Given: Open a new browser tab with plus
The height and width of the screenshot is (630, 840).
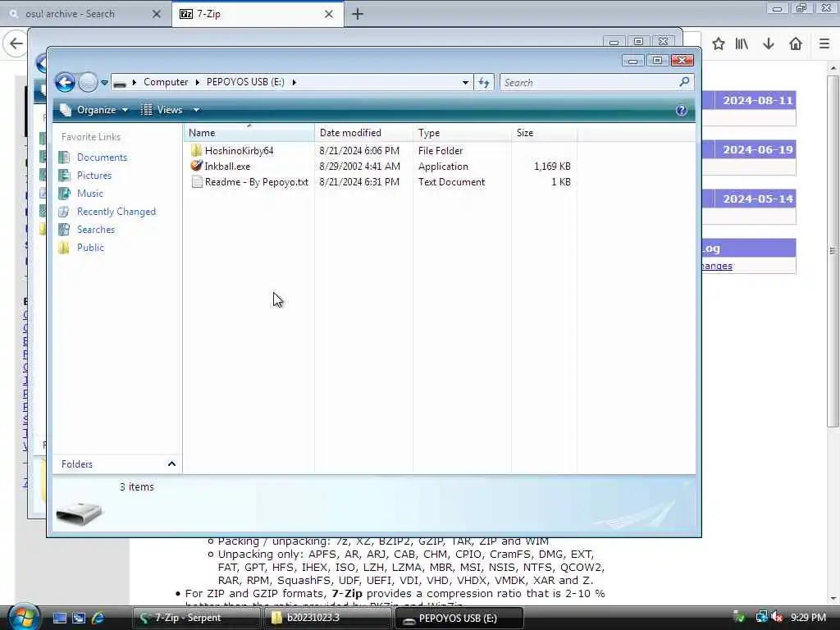Looking at the screenshot, I should click(358, 14).
